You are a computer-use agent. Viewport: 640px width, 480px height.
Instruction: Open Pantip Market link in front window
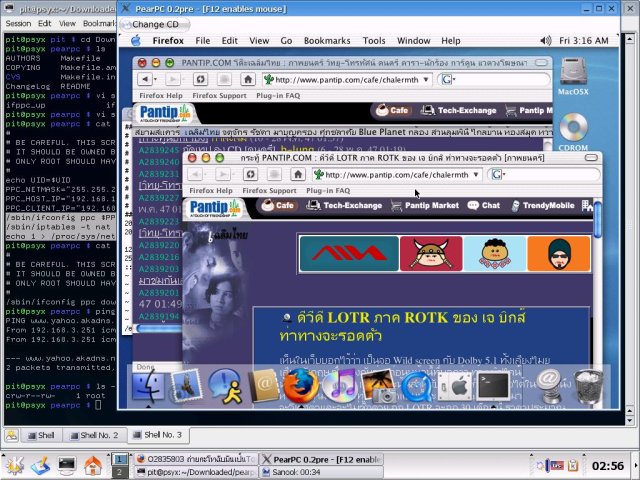424,205
